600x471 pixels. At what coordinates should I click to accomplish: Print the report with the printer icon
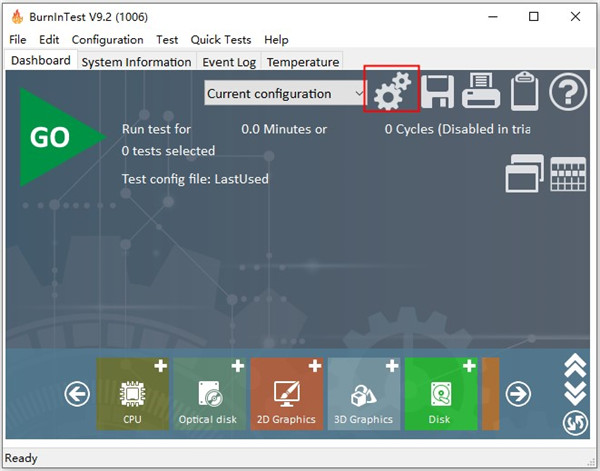pyautogui.click(x=481, y=91)
